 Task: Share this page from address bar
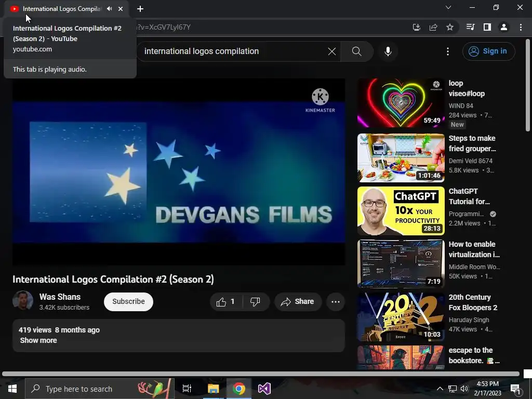pyautogui.click(x=433, y=27)
